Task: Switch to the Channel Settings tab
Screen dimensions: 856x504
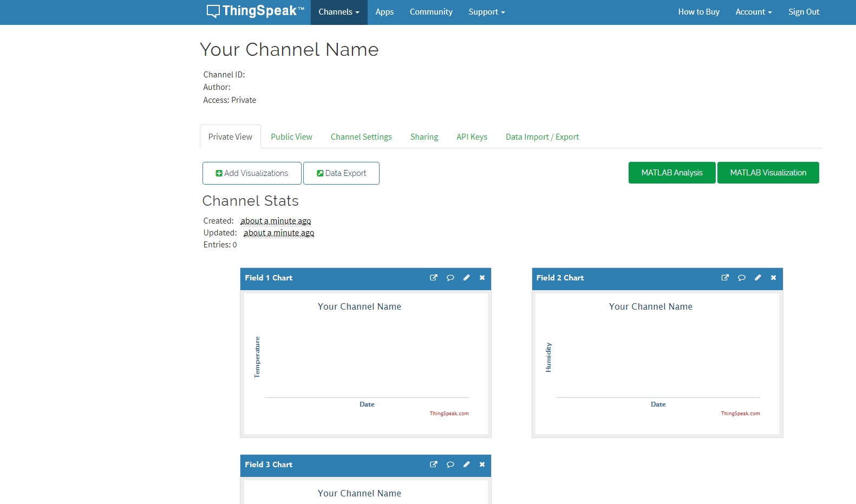Action: [x=361, y=137]
